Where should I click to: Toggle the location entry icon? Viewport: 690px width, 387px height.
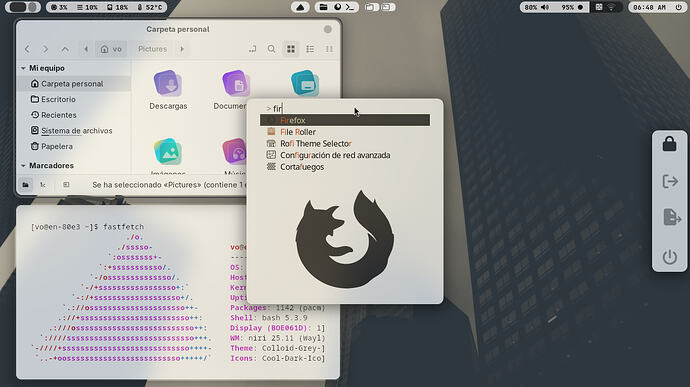click(252, 49)
